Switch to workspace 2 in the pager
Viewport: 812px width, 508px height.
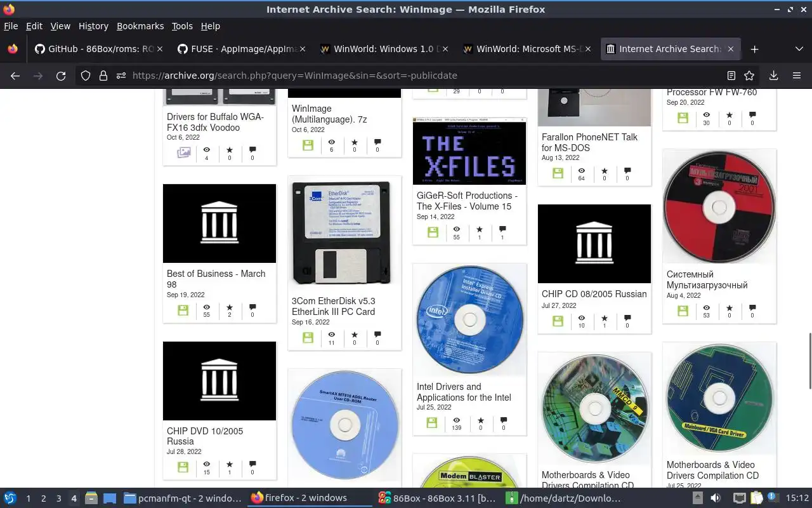coord(43,498)
